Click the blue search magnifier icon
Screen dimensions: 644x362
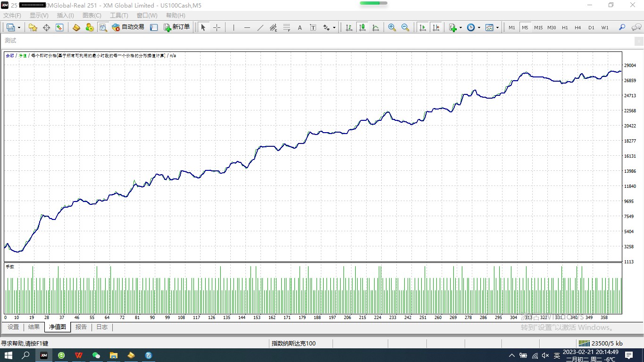[622, 27]
